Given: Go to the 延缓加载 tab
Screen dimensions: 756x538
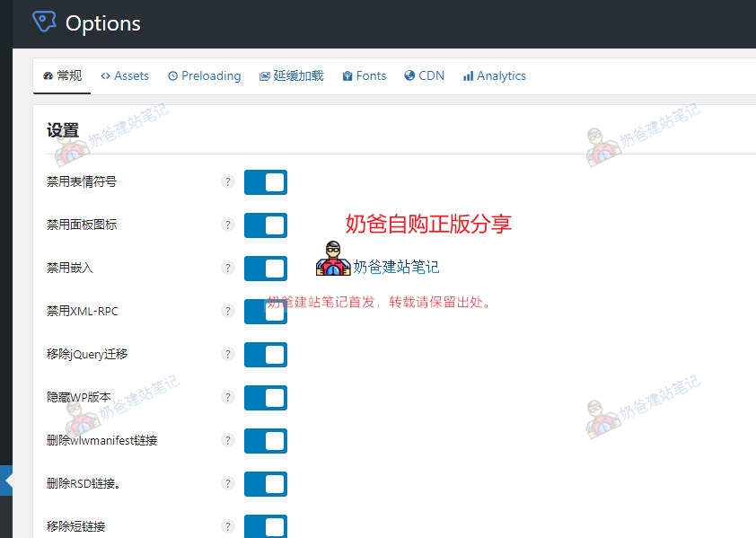Looking at the screenshot, I should click(x=291, y=76).
